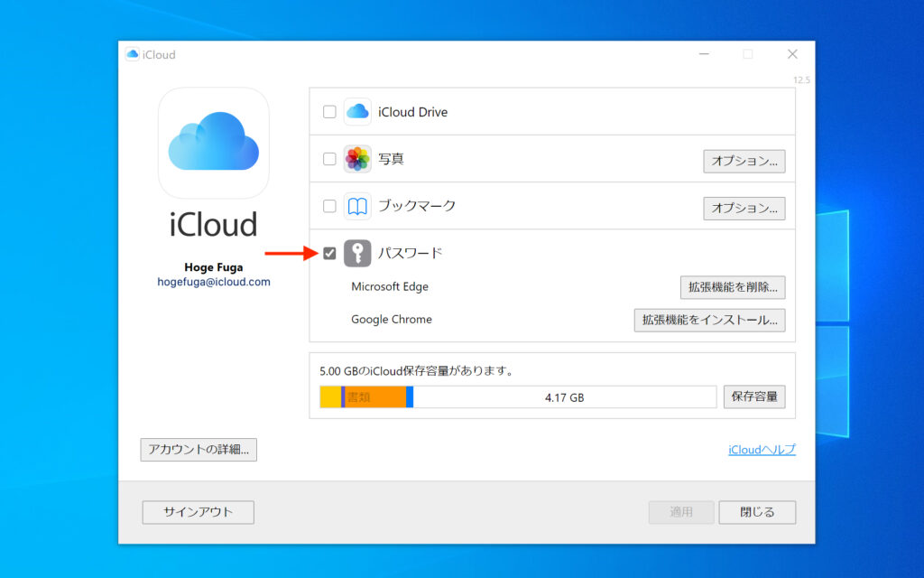The height and width of the screenshot is (578, 924).
Task: Click the パスワード key icon
Action: [357, 254]
